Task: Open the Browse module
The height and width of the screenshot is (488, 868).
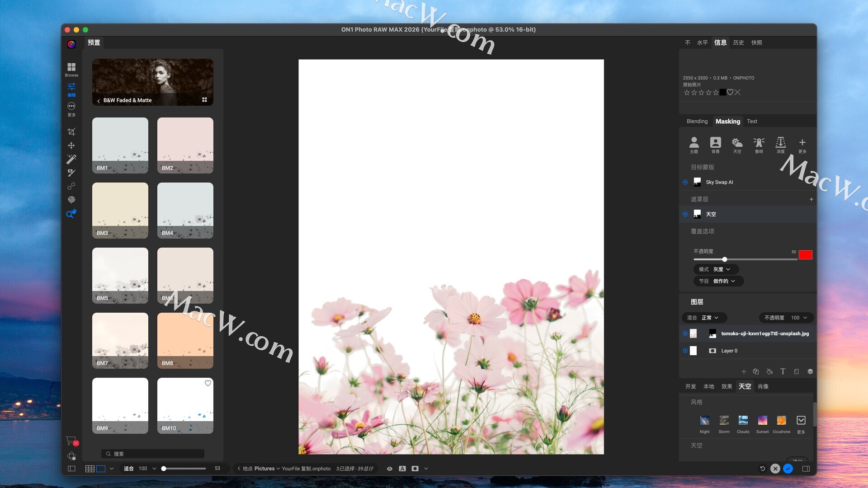Action: click(x=71, y=69)
